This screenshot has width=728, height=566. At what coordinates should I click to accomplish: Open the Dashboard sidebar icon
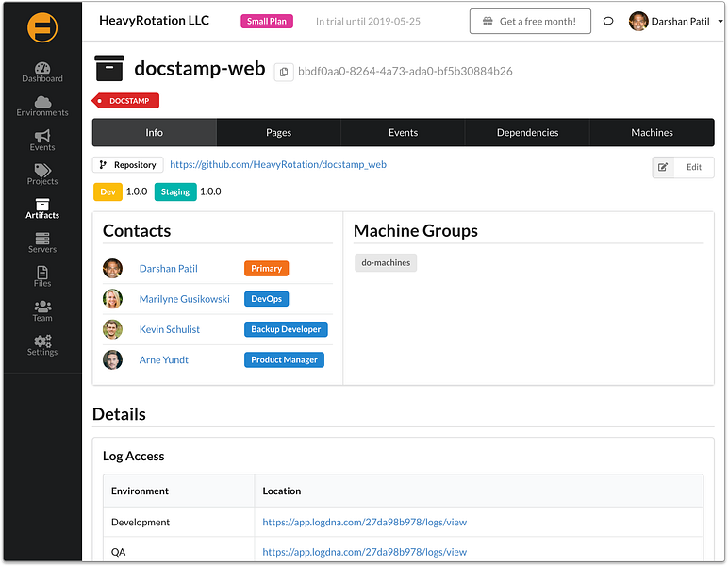(x=42, y=68)
